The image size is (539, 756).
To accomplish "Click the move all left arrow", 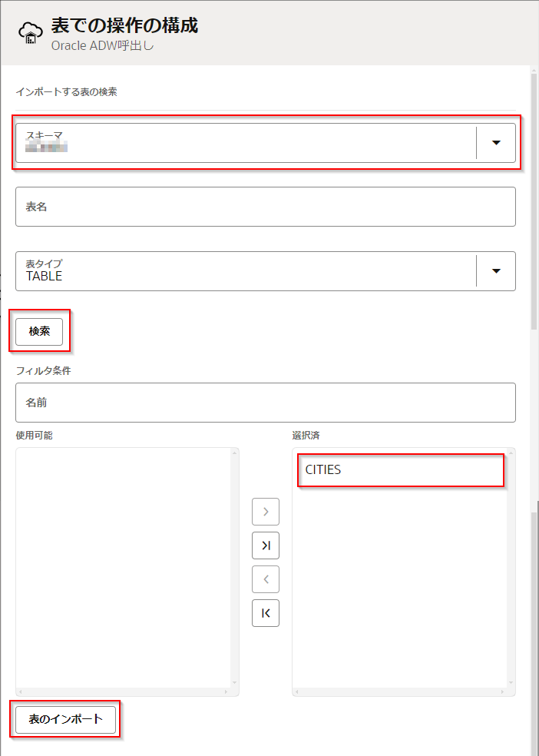I will (x=266, y=613).
